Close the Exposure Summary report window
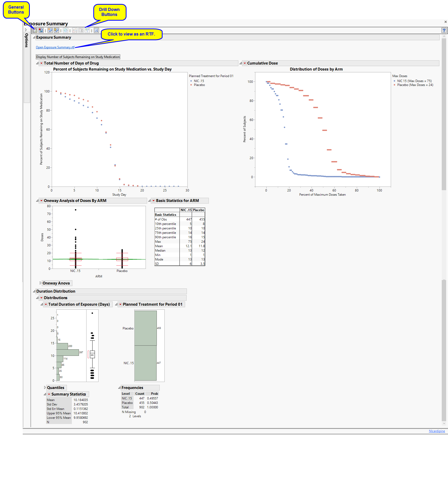448x499 pixels. click(x=445, y=22)
